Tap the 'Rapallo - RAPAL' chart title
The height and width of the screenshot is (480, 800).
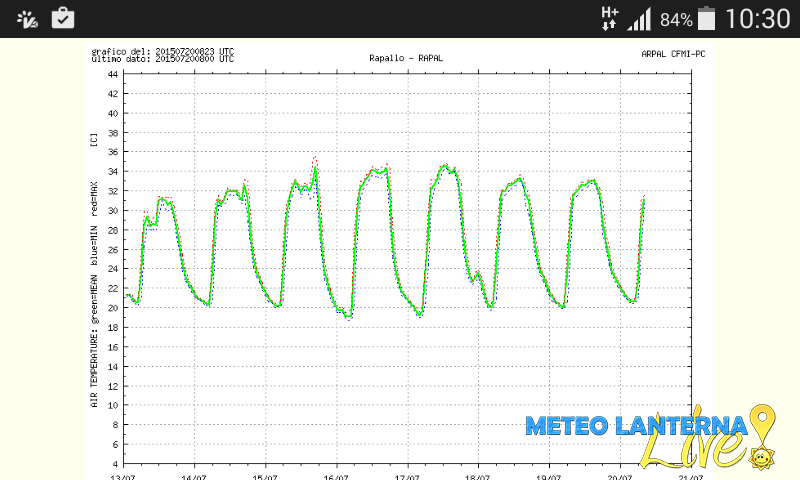click(406, 58)
